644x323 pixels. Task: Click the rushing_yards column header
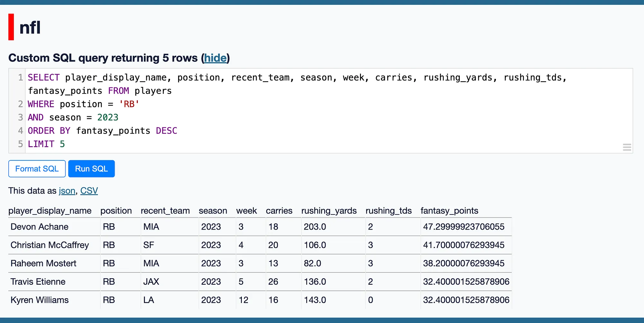coord(329,211)
